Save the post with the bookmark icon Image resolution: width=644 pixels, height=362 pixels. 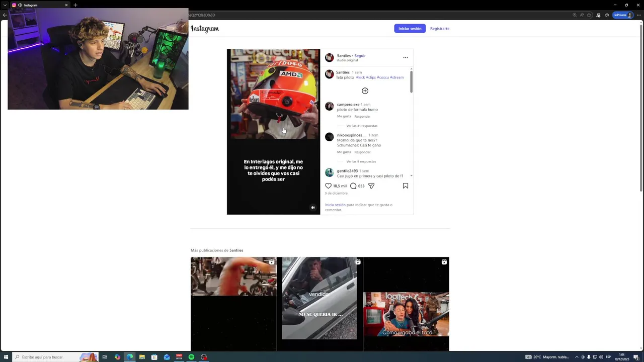(406, 186)
